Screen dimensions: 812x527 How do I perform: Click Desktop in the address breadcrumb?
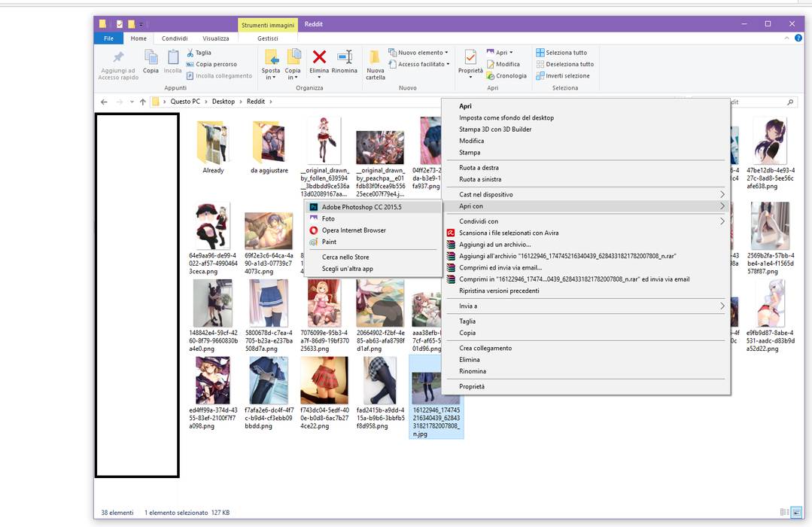tap(224, 102)
